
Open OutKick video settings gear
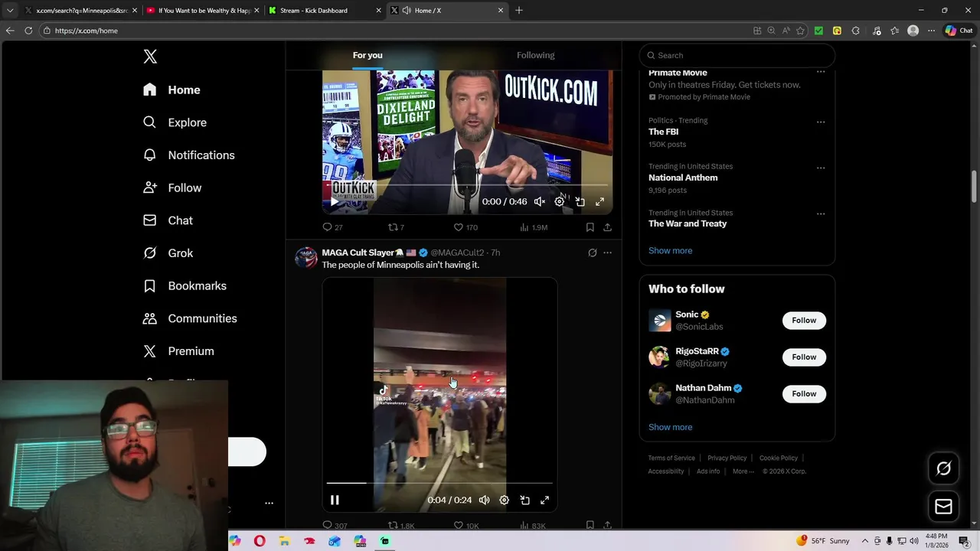(560, 201)
